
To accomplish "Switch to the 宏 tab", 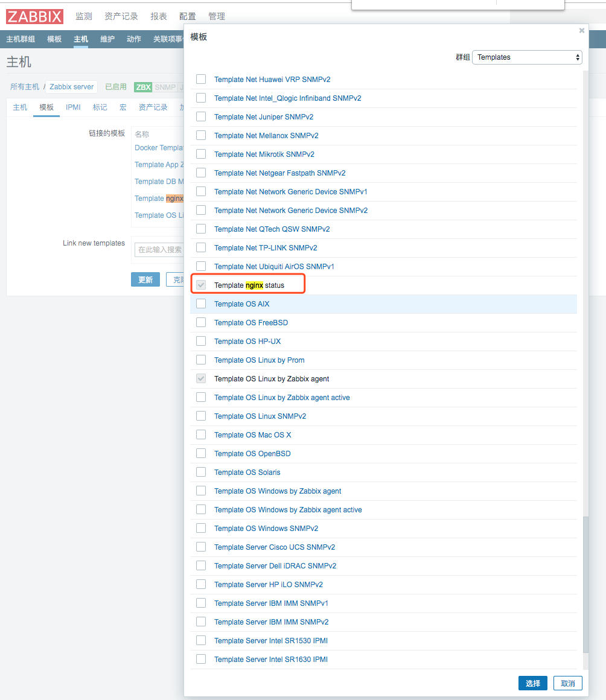I will pos(123,107).
